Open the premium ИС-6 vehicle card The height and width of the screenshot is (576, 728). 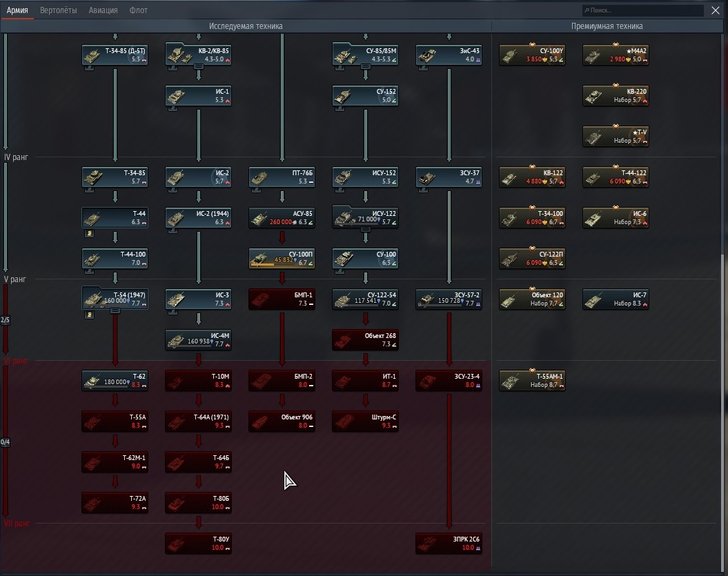[616, 218]
